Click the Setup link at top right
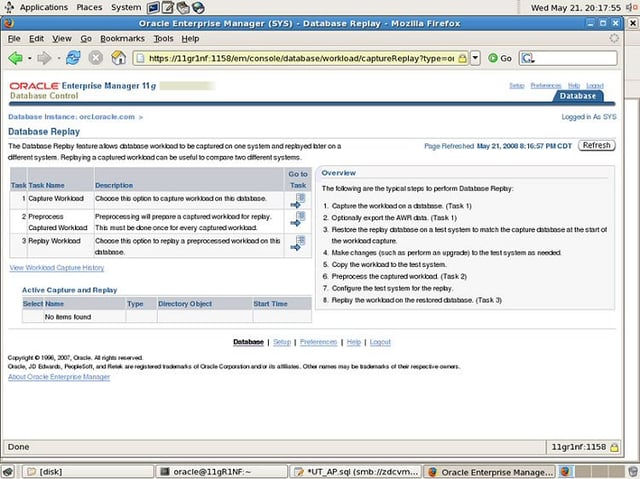The image size is (640, 479). pos(517,86)
